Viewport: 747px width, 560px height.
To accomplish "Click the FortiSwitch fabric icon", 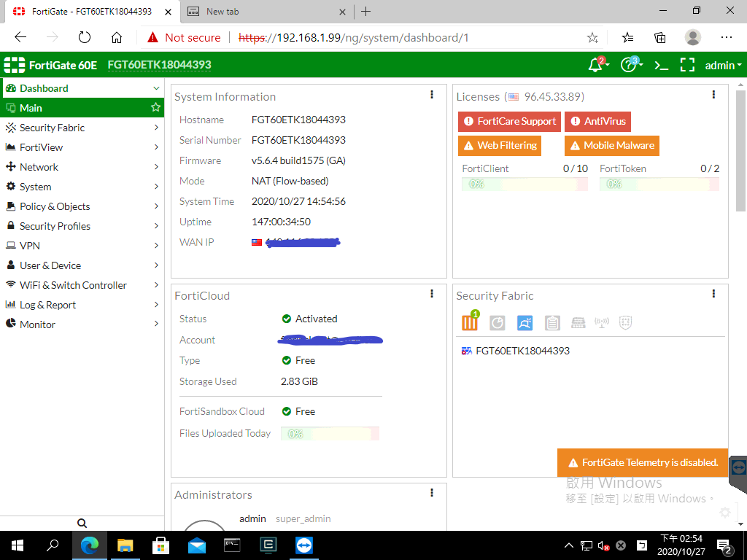I will (x=578, y=323).
